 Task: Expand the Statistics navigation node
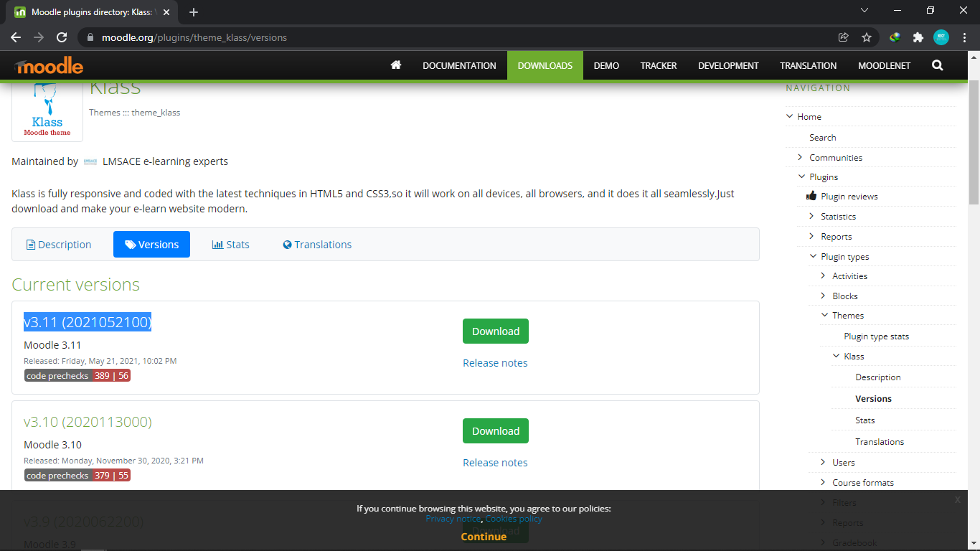(x=812, y=216)
